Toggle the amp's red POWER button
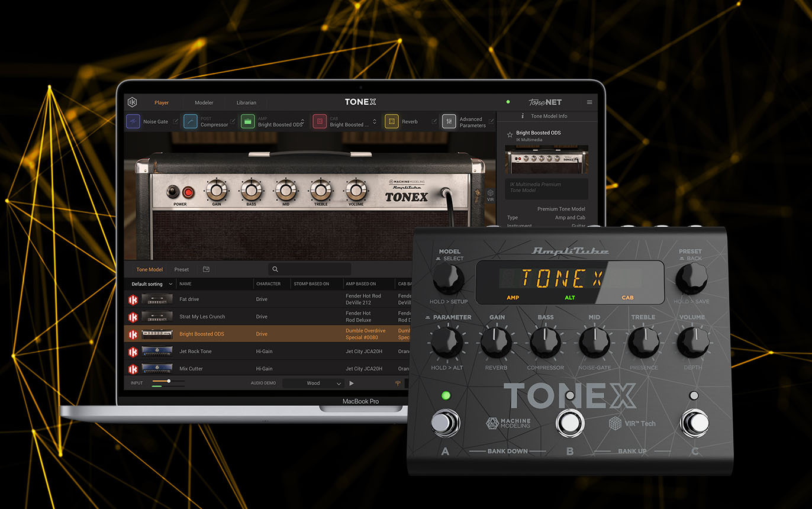This screenshot has width=812, height=509. click(188, 192)
